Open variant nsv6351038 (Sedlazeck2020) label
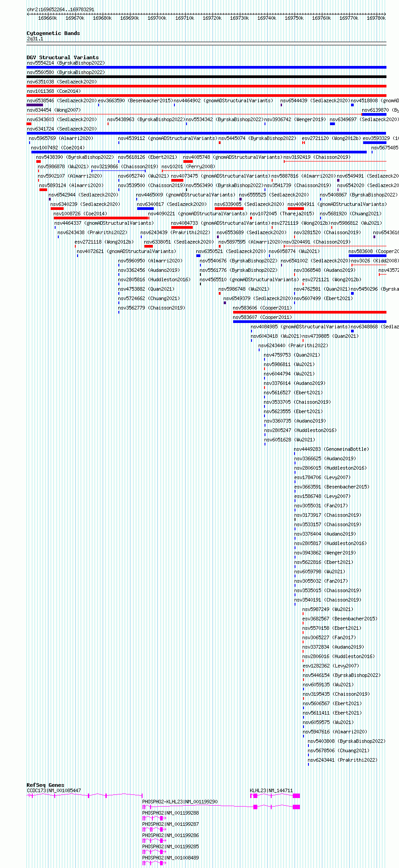 [x=62, y=82]
